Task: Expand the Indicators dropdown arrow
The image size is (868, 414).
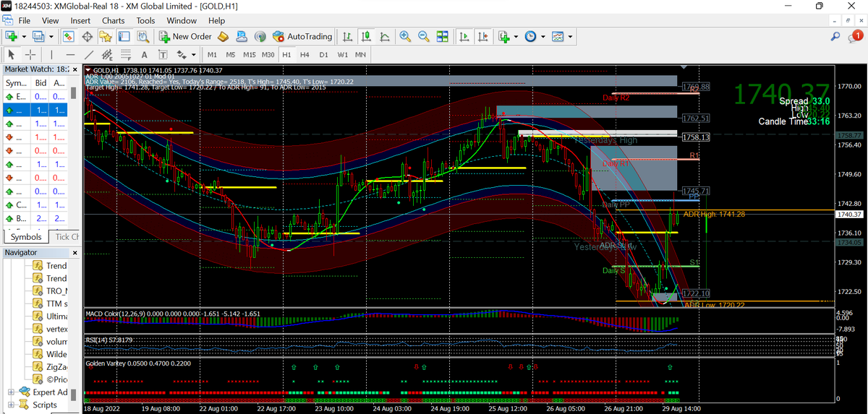Action: tap(515, 36)
